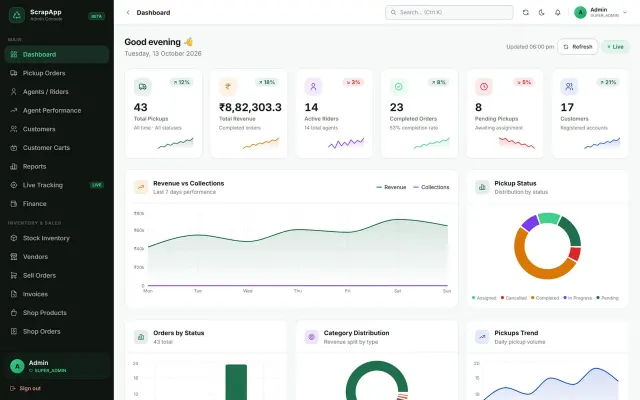Click the Pickups Trend panel icon
The height and width of the screenshot is (400, 640).
(482, 337)
